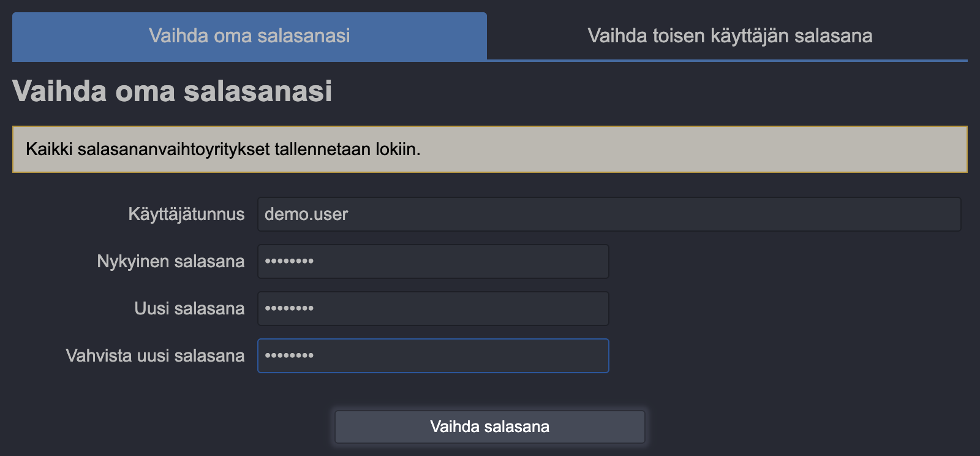Click the Käyttäjätunnus input field
This screenshot has width=980, height=456.
click(x=609, y=214)
